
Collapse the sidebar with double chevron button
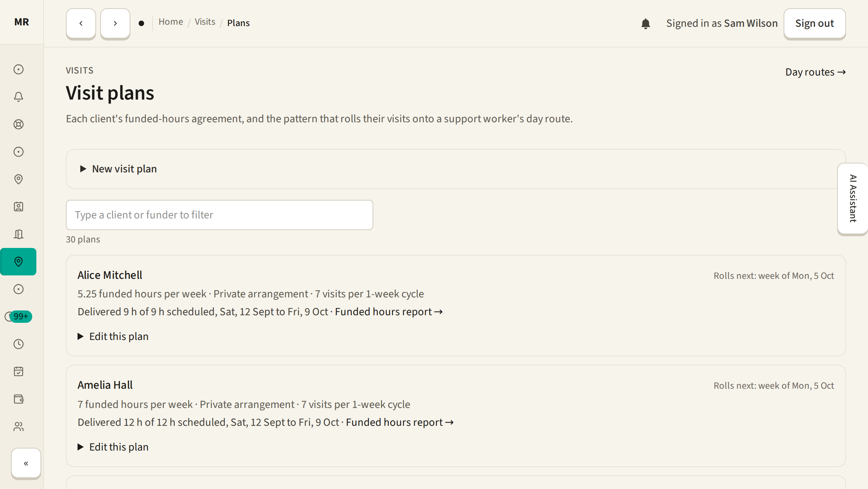(26, 463)
